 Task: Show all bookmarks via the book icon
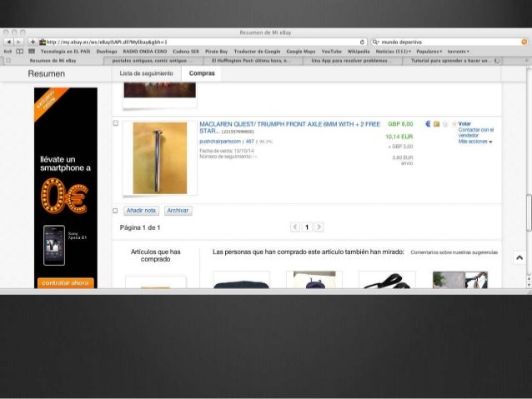pyautogui.click(x=20, y=52)
